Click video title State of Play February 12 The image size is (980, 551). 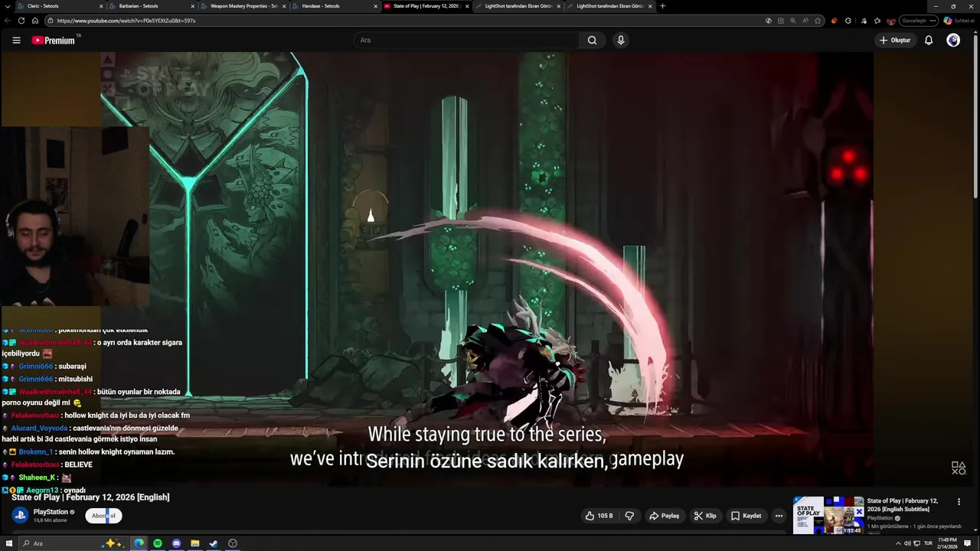[90, 497]
